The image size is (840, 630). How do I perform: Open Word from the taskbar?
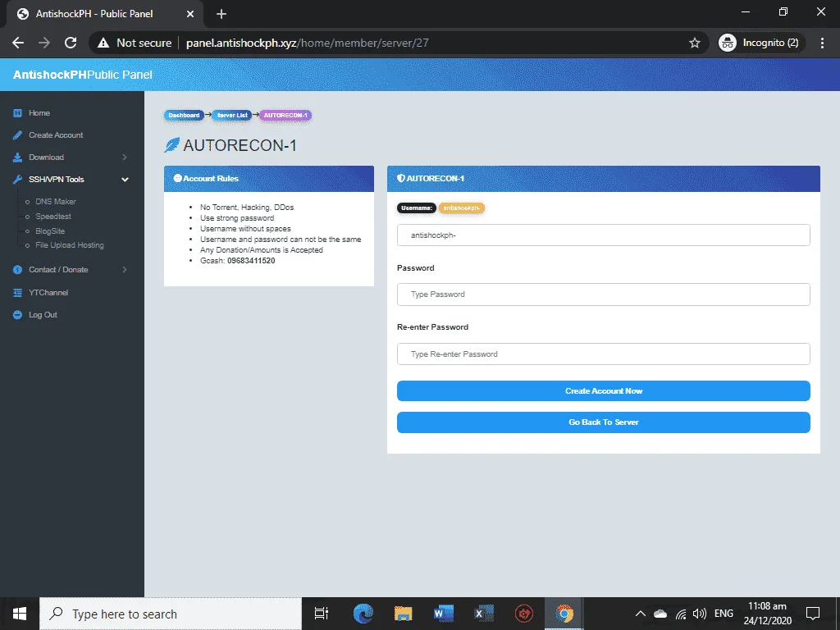[444, 614]
